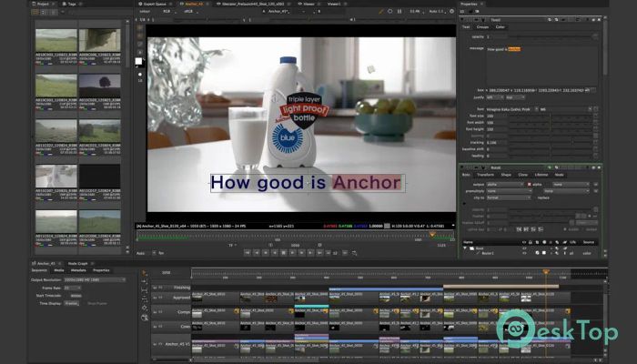
Task: Close the Text1 properties panel
Action: (599, 19)
